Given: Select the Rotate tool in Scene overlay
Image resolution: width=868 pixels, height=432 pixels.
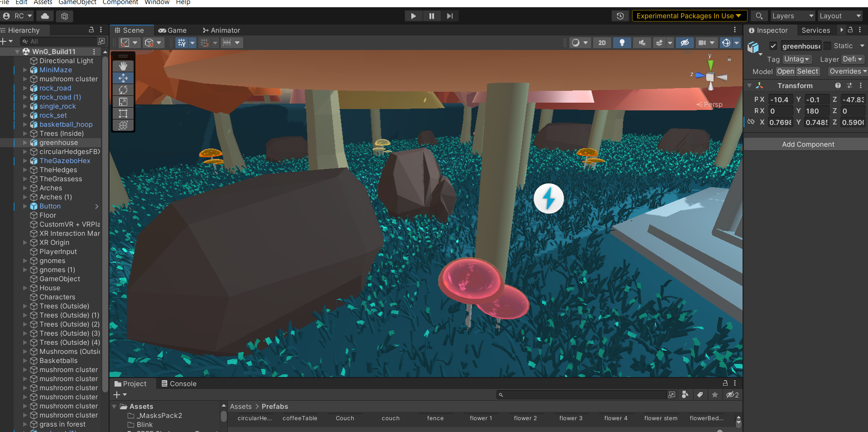Looking at the screenshot, I should (x=123, y=90).
